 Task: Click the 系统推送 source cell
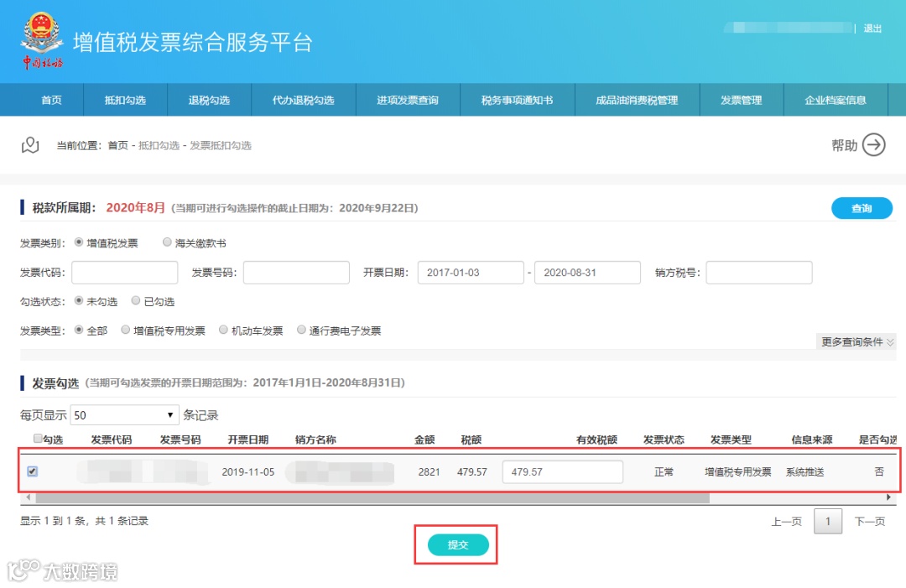click(804, 472)
